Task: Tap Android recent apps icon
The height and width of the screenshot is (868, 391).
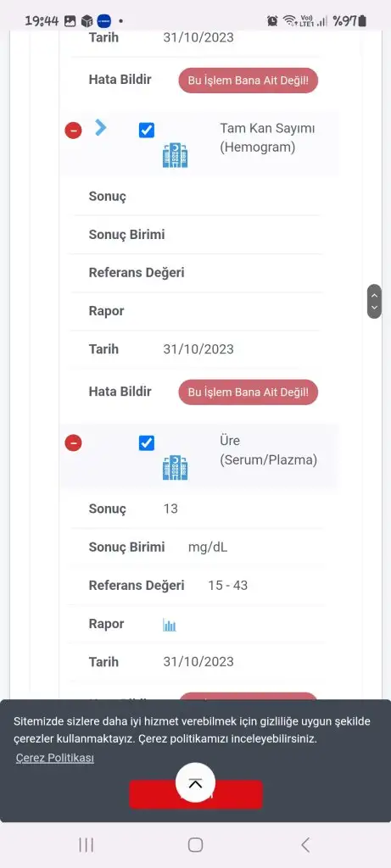Action: coord(86,844)
